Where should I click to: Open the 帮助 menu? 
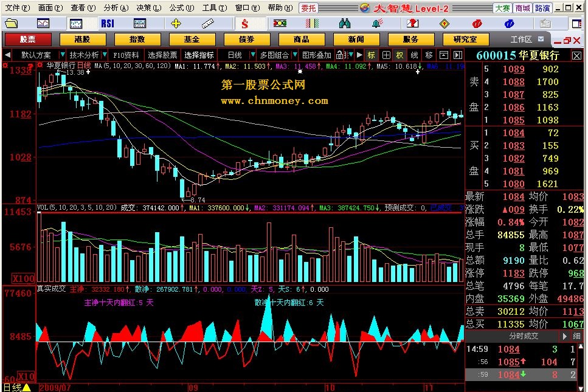tap(280, 7)
